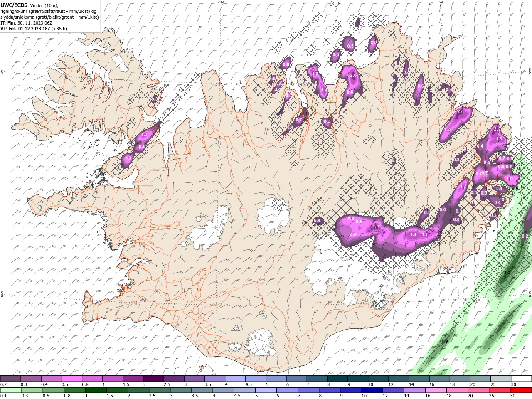Click the 0.9 rain value in the green band

pyautogui.click(x=444, y=341)
